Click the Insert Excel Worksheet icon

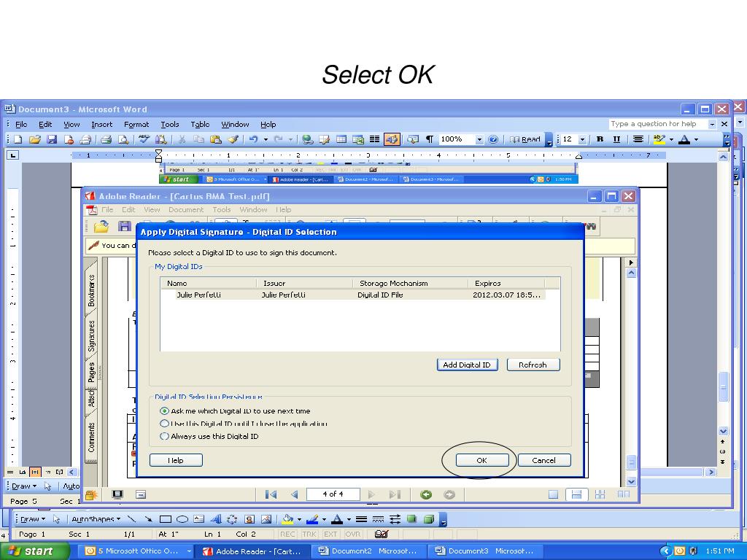[357, 139]
